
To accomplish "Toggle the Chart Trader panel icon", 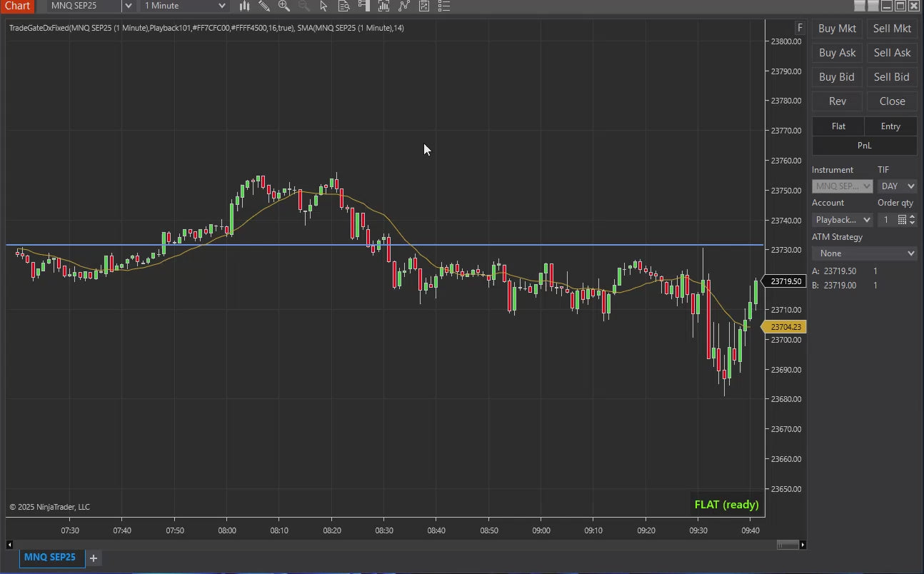I will [x=363, y=6].
